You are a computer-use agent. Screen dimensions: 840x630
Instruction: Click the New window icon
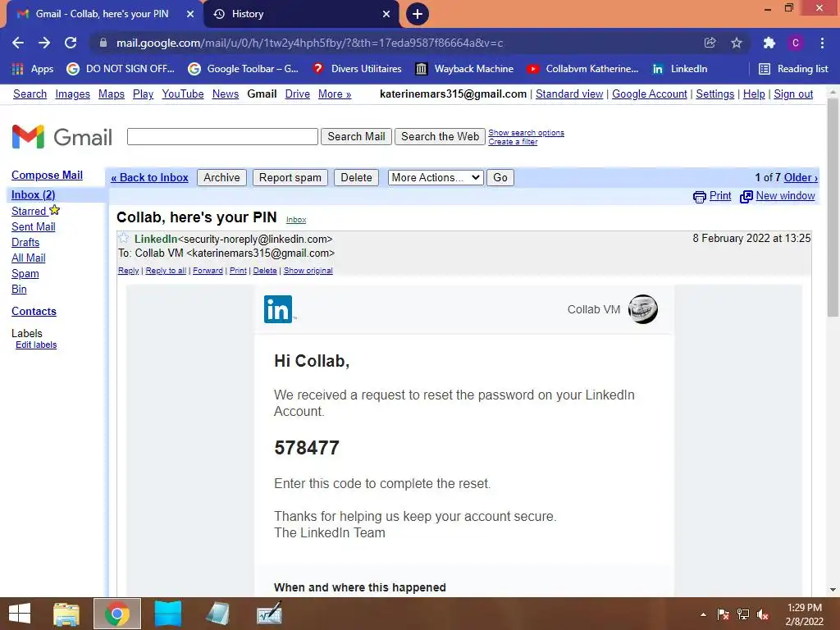pyautogui.click(x=746, y=197)
